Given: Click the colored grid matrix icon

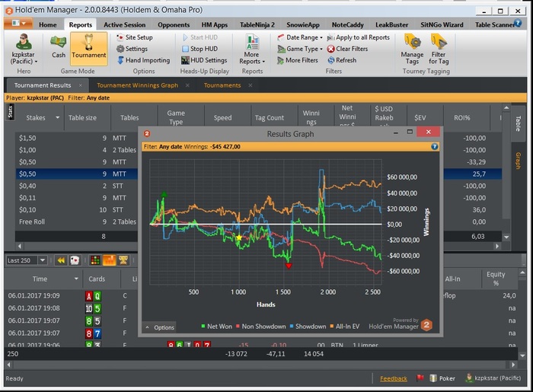Looking at the screenshot, I should (x=95, y=260).
